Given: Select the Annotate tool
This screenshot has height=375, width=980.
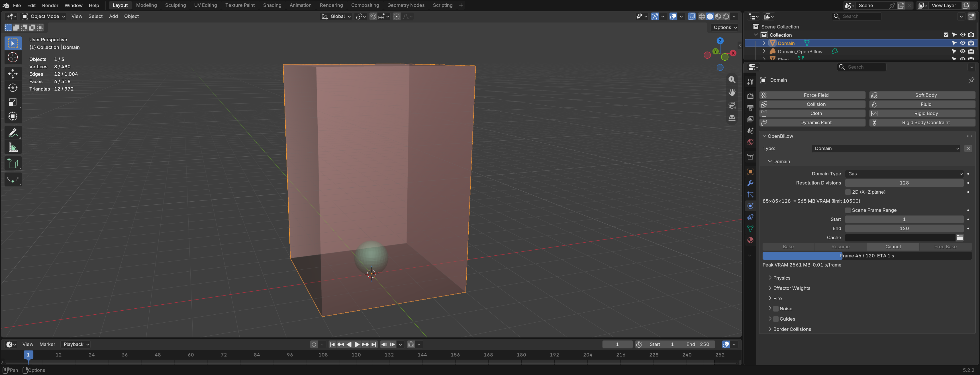Looking at the screenshot, I should pyautogui.click(x=13, y=133).
